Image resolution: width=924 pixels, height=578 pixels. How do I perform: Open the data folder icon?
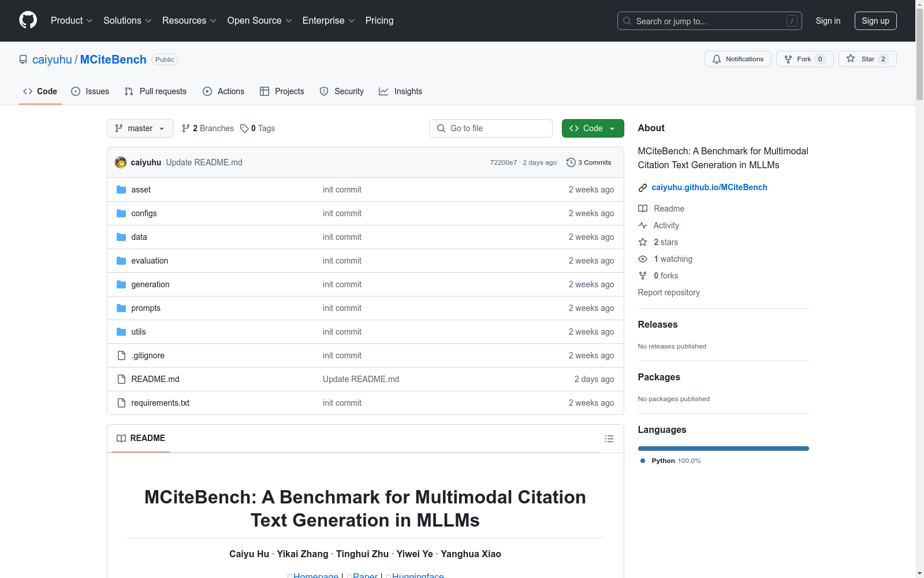121,237
